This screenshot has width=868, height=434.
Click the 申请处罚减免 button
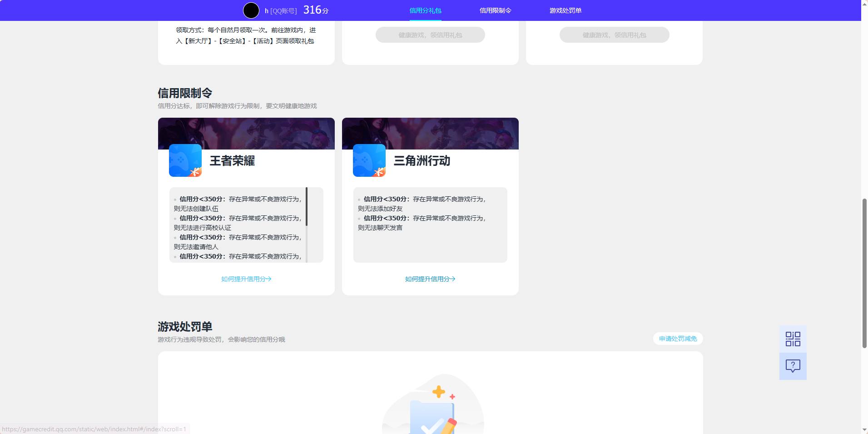tap(678, 339)
